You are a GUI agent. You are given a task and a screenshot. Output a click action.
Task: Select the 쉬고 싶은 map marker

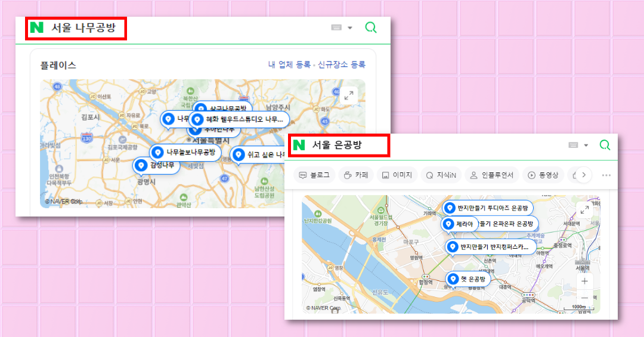pos(258,154)
